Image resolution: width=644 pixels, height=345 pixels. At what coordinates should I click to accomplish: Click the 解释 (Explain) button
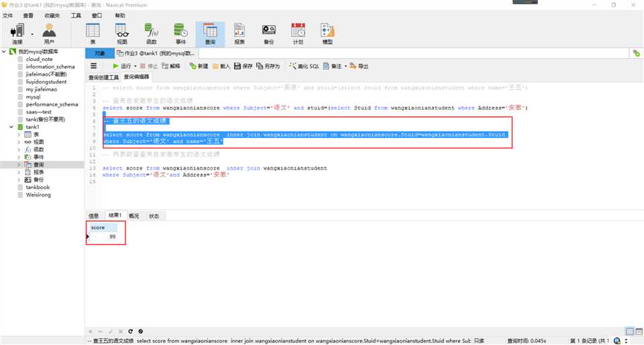[171, 66]
